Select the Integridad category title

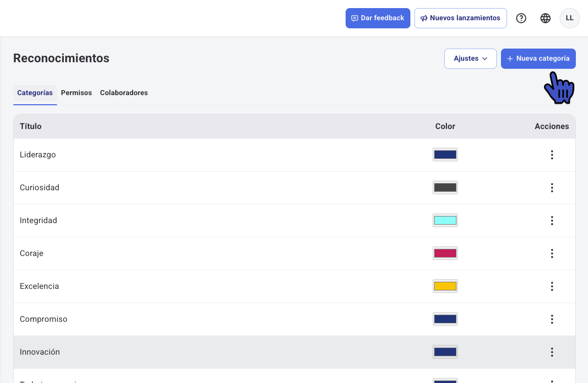tap(38, 221)
